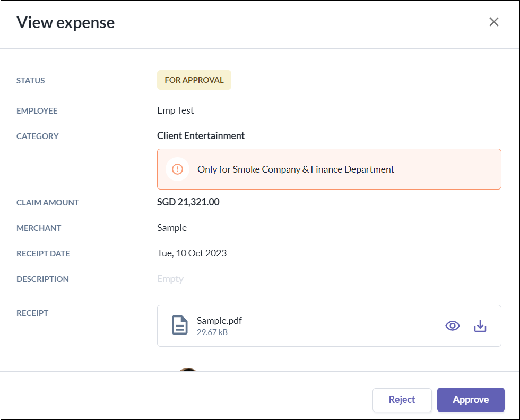
Task: Click the CLAIM AMOUNT field label
Action: [47, 203]
